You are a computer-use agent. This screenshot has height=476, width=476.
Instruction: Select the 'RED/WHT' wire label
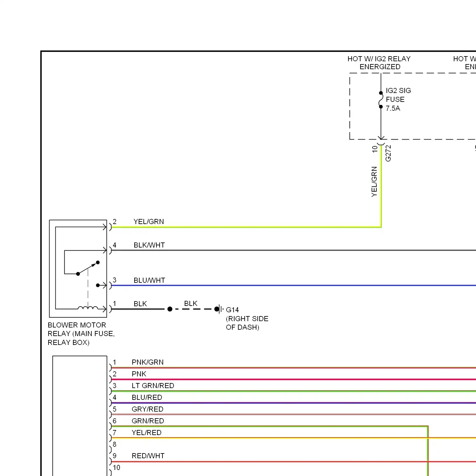tap(148, 456)
